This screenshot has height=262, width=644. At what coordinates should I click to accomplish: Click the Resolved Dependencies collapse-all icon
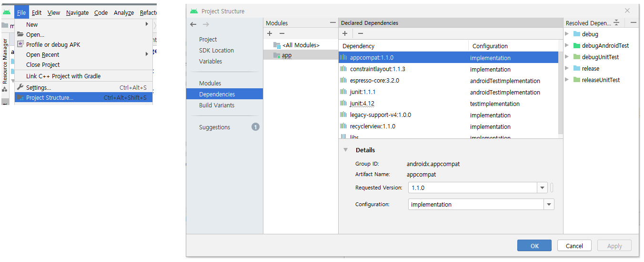tap(616, 22)
